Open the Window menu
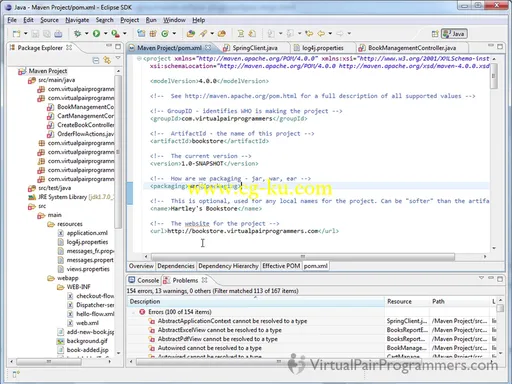 [174, 20]
